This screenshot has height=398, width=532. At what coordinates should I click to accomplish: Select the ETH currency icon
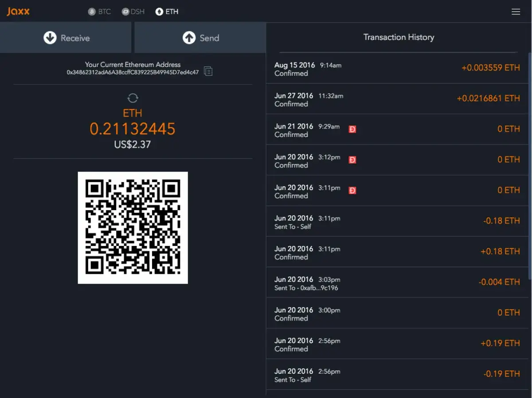(x=160, y=12)
